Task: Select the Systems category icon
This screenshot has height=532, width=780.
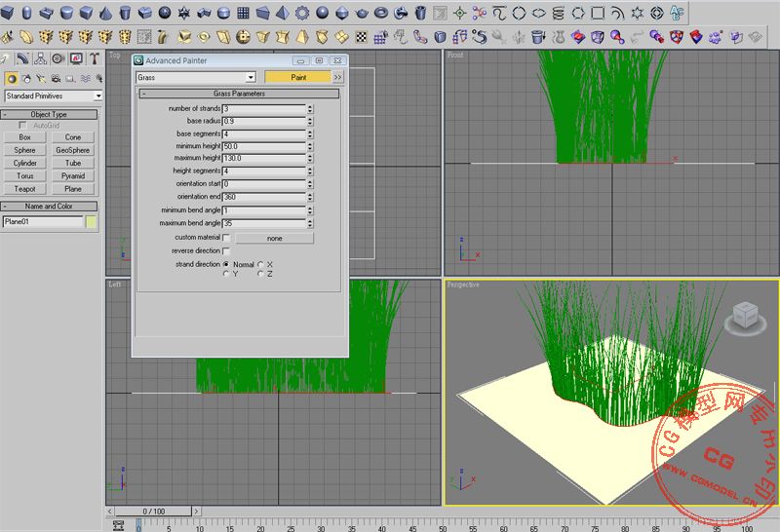Action: click(x=99, y=79)
